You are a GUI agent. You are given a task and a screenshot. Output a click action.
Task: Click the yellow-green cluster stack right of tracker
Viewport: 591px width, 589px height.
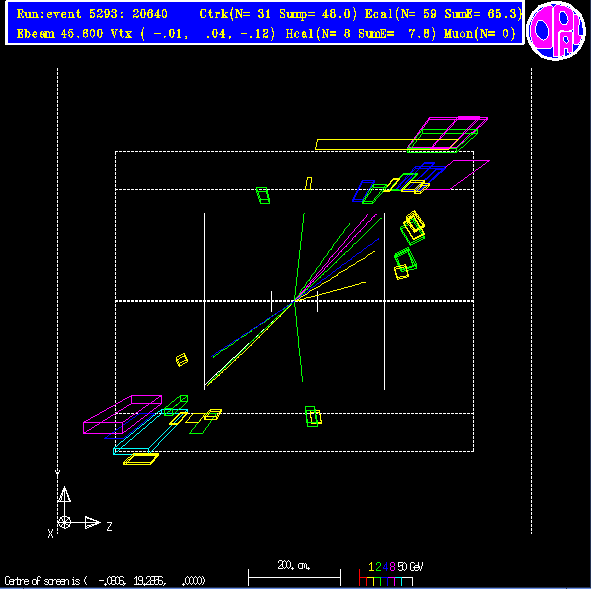pyautogui.click(x=413, y=227)
